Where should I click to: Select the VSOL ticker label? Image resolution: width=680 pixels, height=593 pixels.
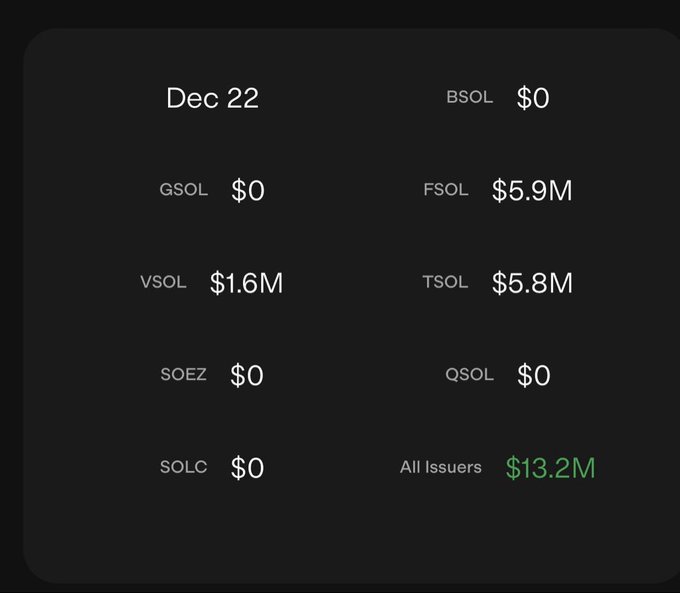(x=163, y=282)
